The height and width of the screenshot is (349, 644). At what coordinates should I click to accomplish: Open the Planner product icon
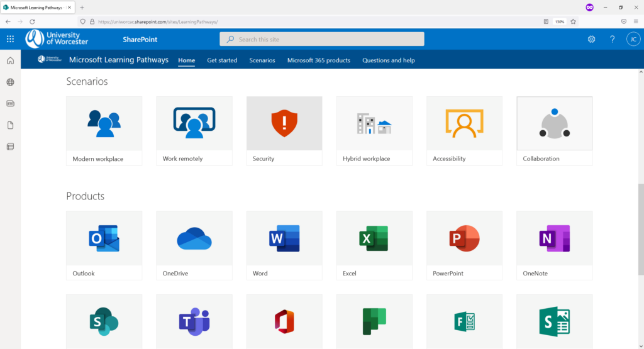pos(374,321)
